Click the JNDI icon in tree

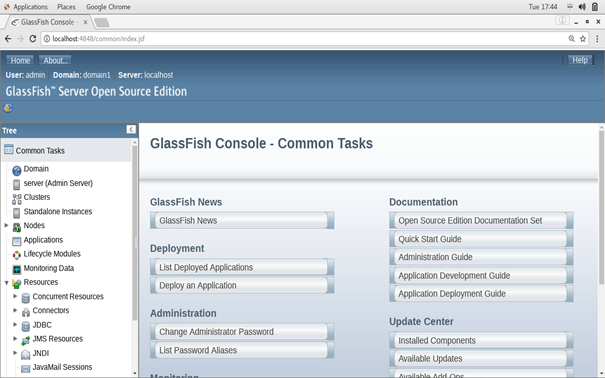tap(25, 354)
